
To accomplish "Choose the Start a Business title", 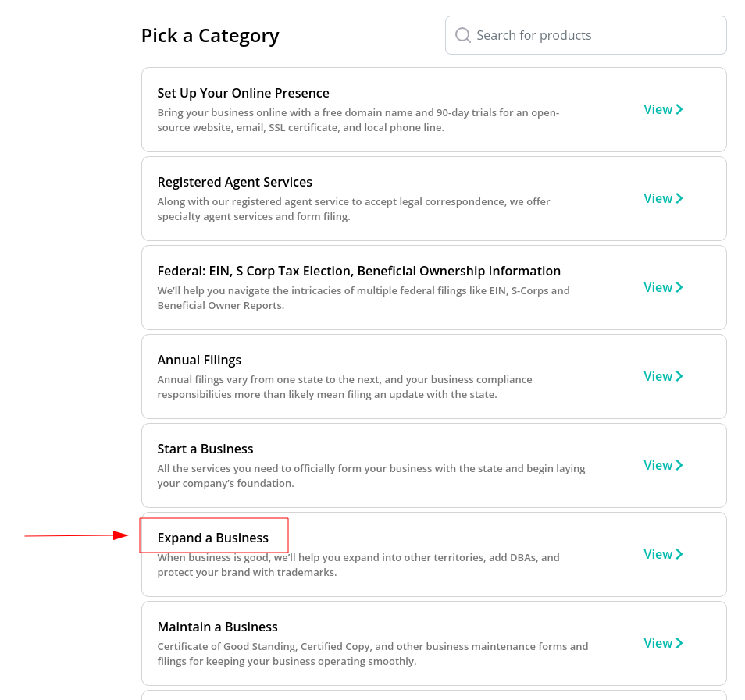I will click(205, 449).
